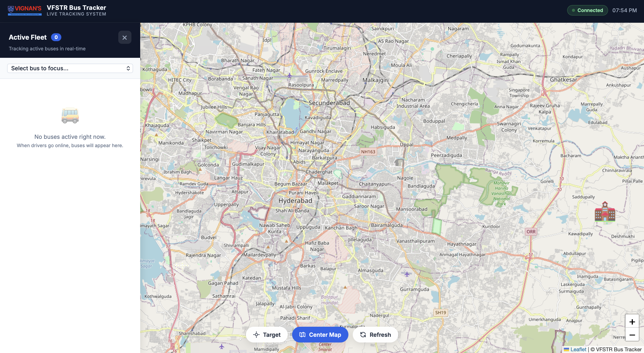Click the Golconda label on map
The height and width of the screenshot is (353, 644).
click(x=208, y=165)
